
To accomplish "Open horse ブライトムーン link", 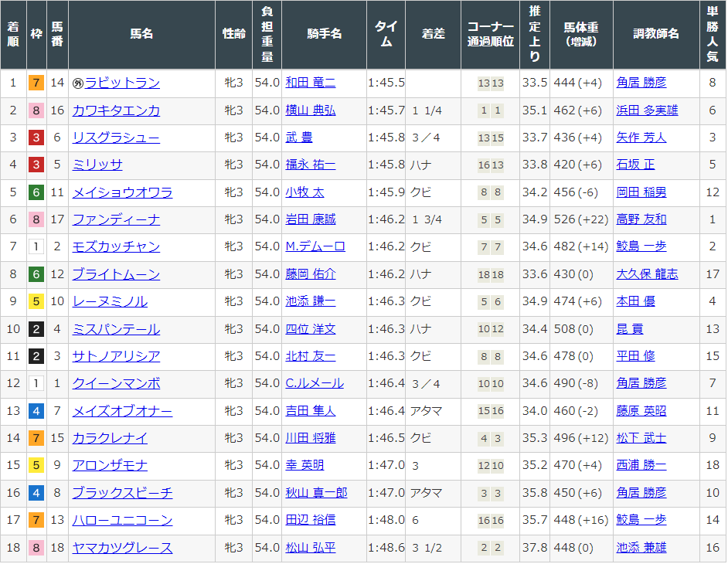I will 116,274.
